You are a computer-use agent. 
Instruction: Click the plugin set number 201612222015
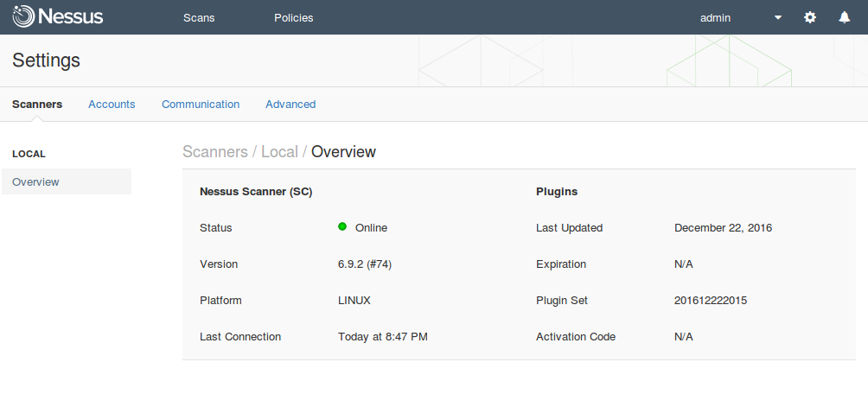[x=711, y=301]
